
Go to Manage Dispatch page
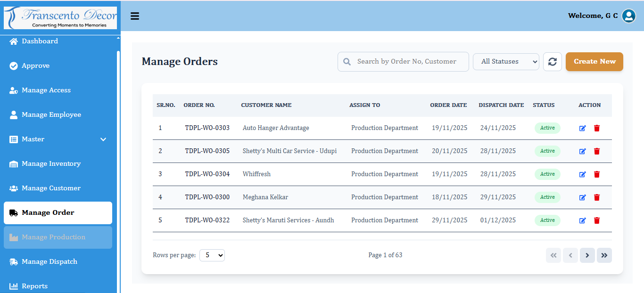tap(50, 262)
